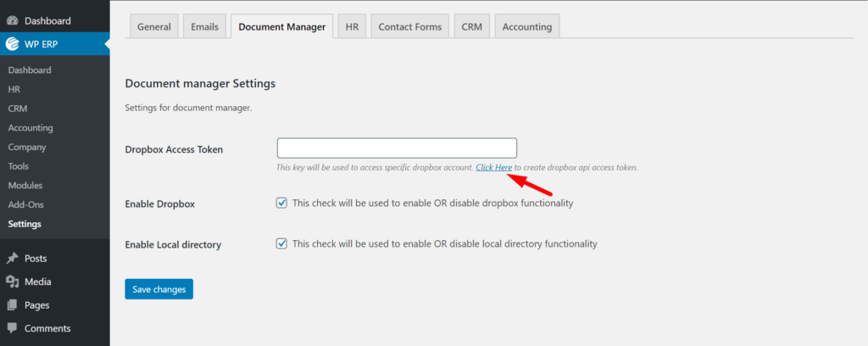Focus the Dropbox Access Token field
868x346 pixels.
397,148
